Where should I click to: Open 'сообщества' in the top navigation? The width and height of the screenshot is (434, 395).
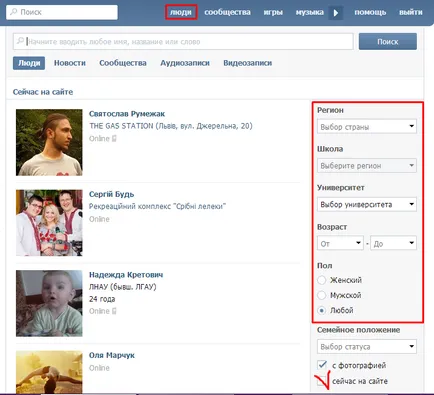coord(227,12)
